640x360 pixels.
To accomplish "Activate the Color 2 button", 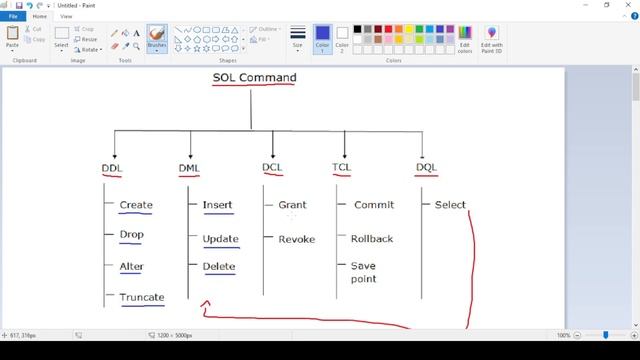I will [342, 39].
